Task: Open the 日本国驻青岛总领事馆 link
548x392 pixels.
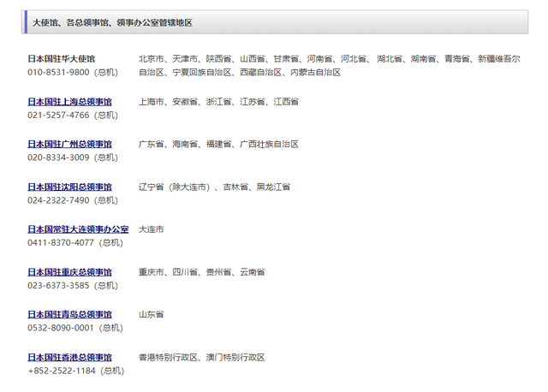Action: click(x=70, y=315)
